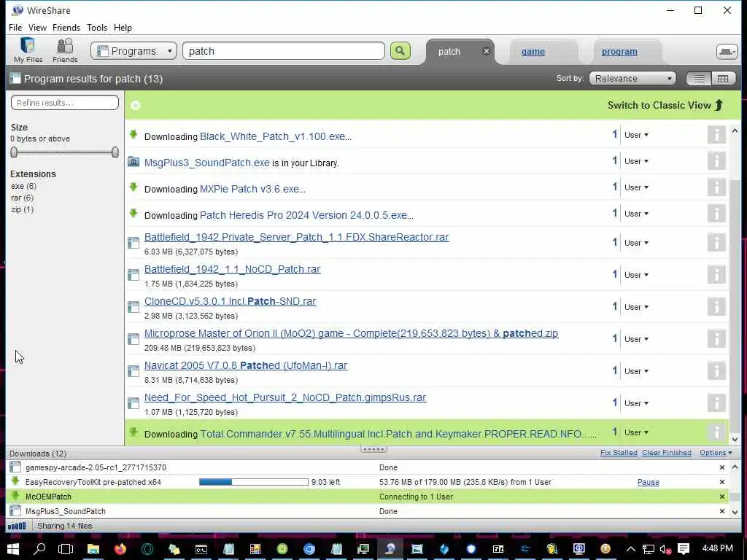The width and height of the screenshot is (747, 560).
Task: Expand User menu for CloneCD result
Action: pos(636,307)
